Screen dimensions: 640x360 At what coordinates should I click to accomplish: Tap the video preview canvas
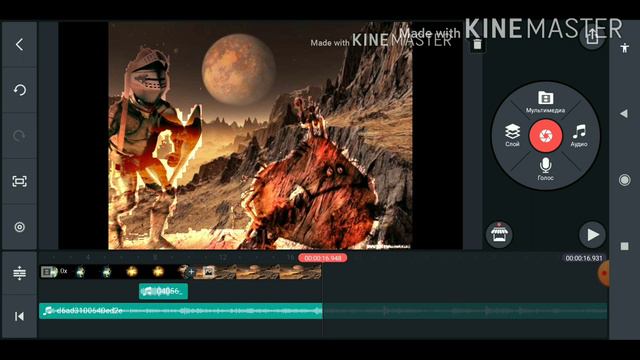260,135
